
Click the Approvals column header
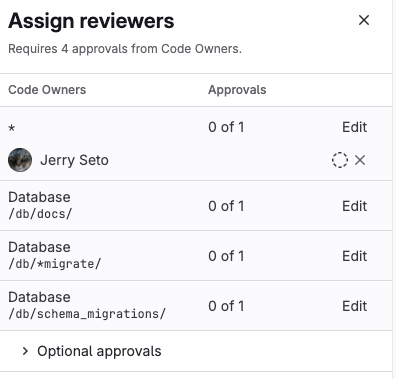point(237,90)
